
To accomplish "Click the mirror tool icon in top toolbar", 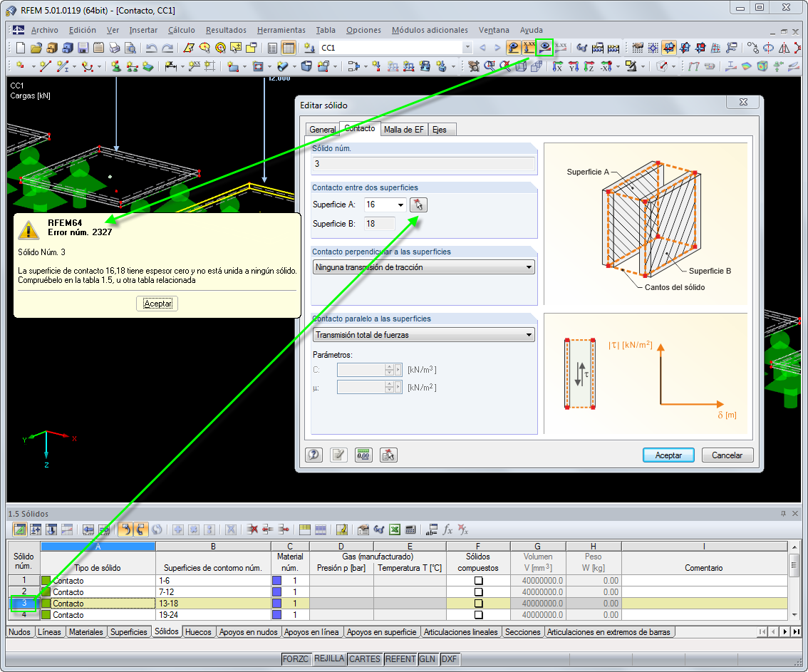I will [784, 48].
